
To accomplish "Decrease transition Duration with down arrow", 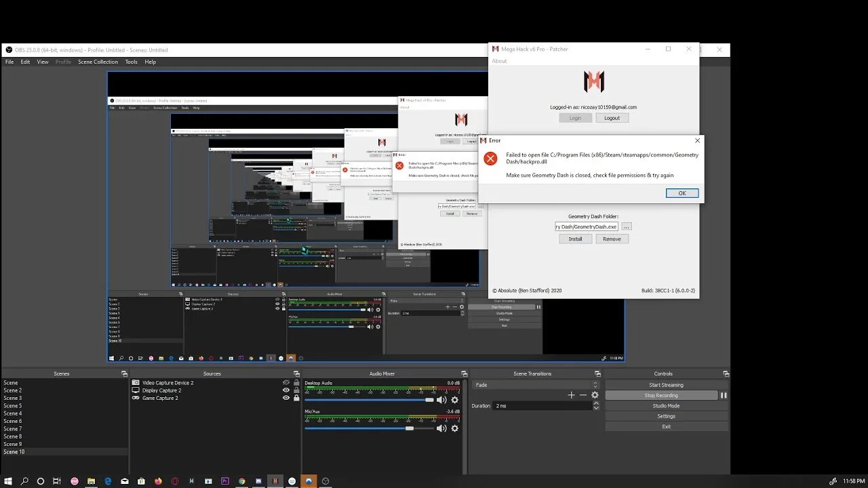I will click(596, 408).
